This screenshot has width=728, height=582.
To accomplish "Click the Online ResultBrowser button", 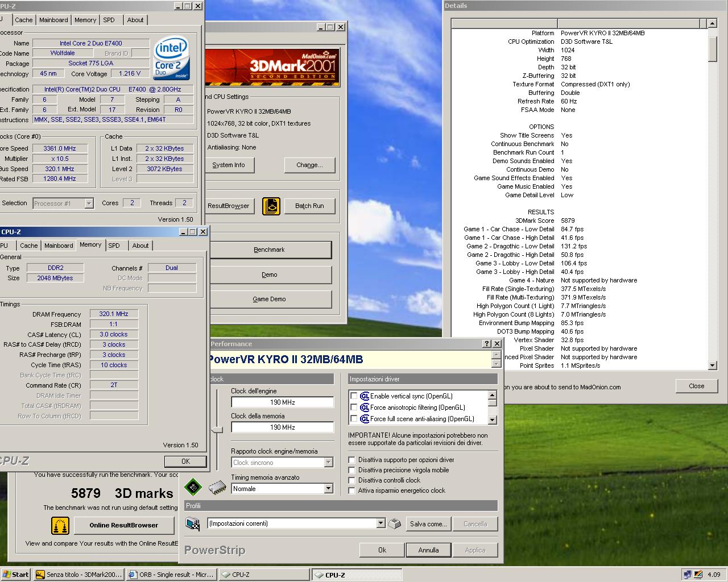I will click(x=123, y=525).
